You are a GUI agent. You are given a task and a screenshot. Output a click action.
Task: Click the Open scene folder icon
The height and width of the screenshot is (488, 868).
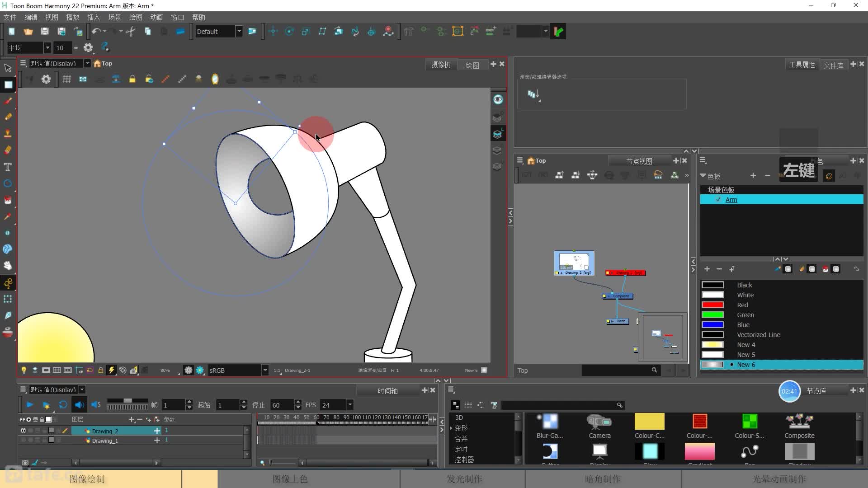pyautogui.click(x=28, y=31)
